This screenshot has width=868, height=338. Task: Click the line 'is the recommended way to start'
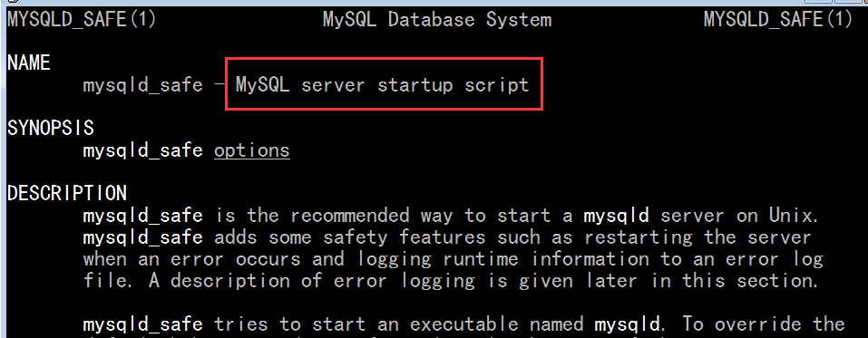[x=451, y=215]
